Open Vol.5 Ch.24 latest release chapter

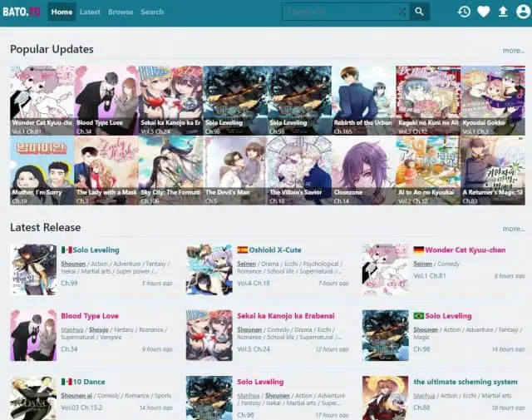coord(254,349)
